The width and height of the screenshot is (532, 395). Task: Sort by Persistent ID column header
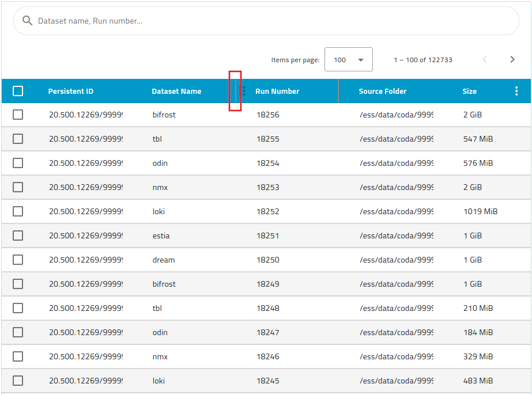[70, 91]
